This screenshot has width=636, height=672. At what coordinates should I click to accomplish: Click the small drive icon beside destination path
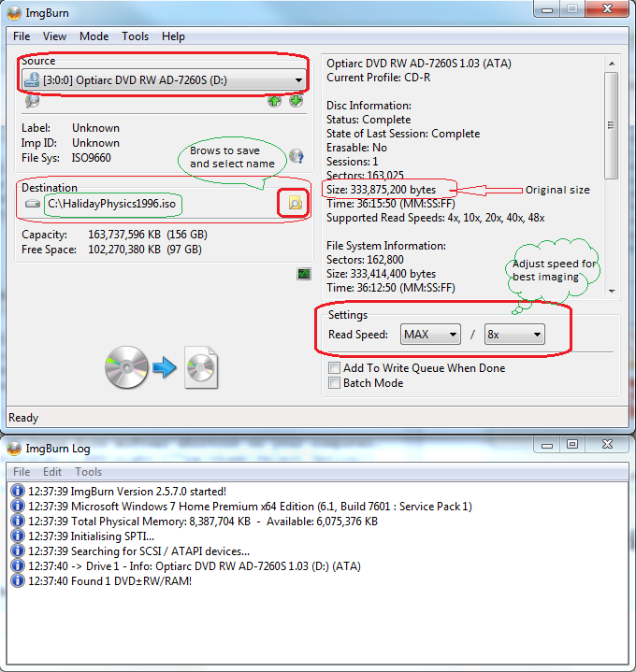coord(34,203)
